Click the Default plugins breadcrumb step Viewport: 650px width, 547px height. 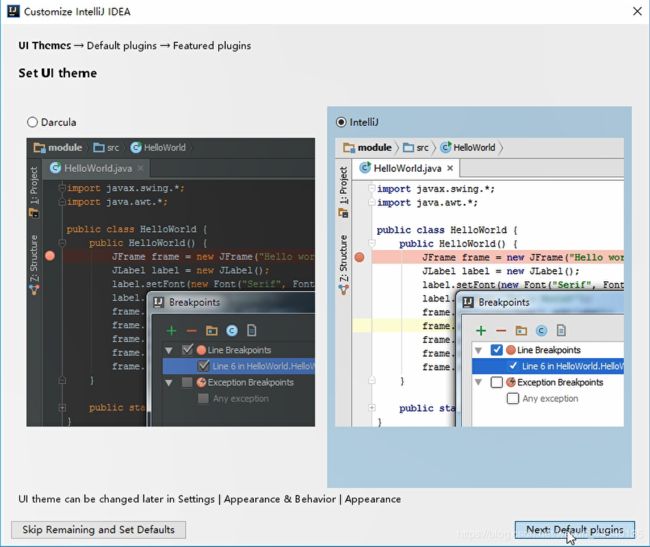click(121, 46)
